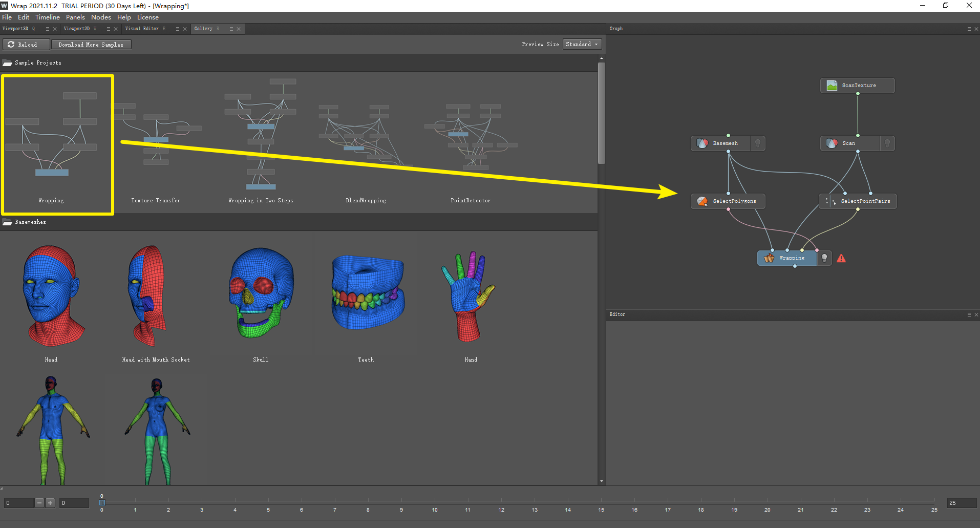Click the timeline playhead at frame 0
Image resolution: width=980 pixels, height=528 pixels.
102,502
